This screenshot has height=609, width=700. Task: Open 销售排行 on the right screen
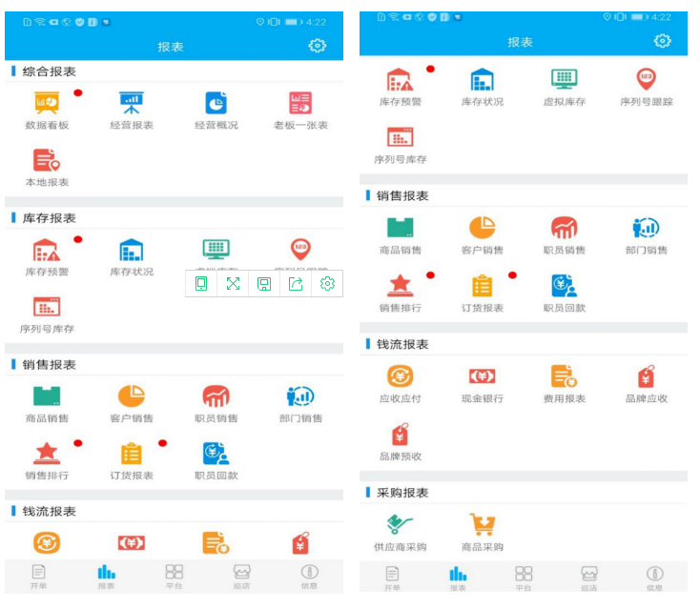(x=400, y=294)
